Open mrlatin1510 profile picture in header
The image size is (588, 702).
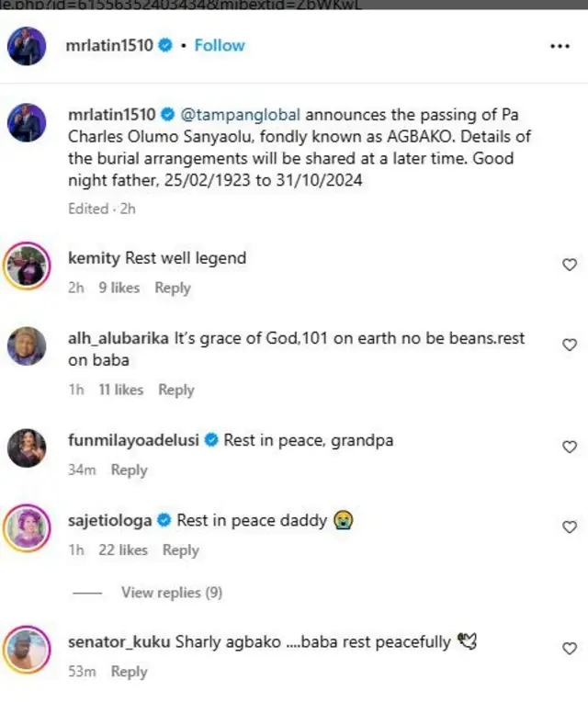coord(27,46)
